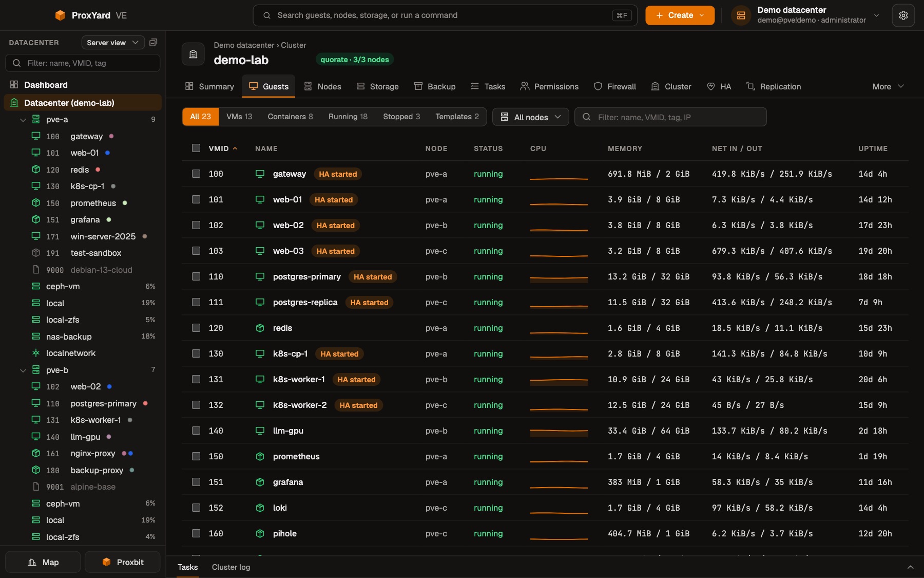Click the localnetwork icon in pve-a tree
The image size is (924, 578).
click(x=36, y=353)
